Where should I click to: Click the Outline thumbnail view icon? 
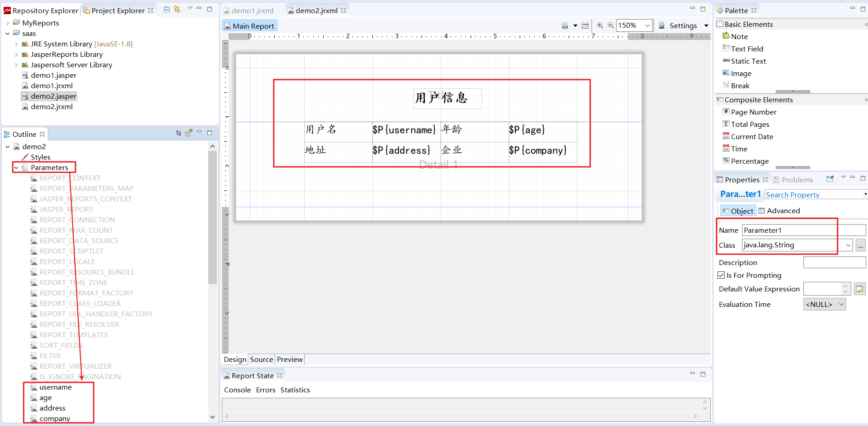click(189, 133)
